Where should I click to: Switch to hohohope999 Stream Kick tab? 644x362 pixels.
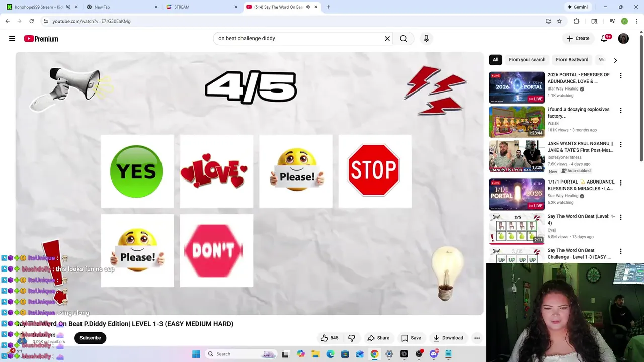pos(40,7)
